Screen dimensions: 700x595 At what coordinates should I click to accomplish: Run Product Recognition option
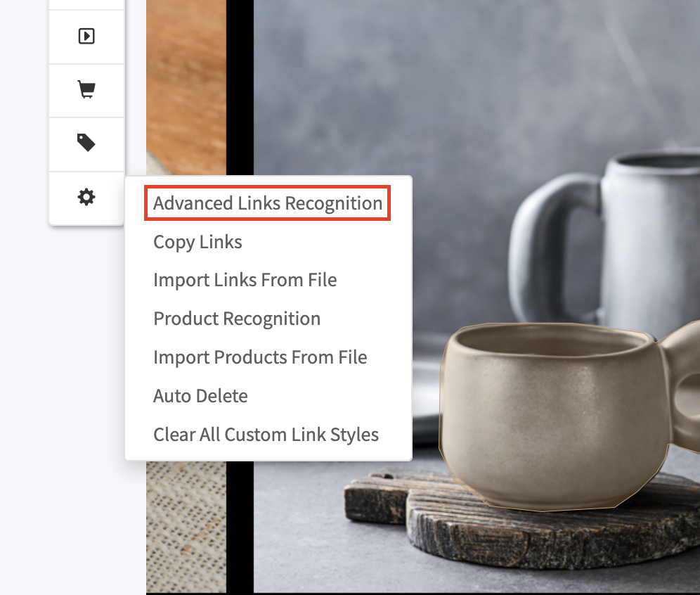[x=237, y=319]
